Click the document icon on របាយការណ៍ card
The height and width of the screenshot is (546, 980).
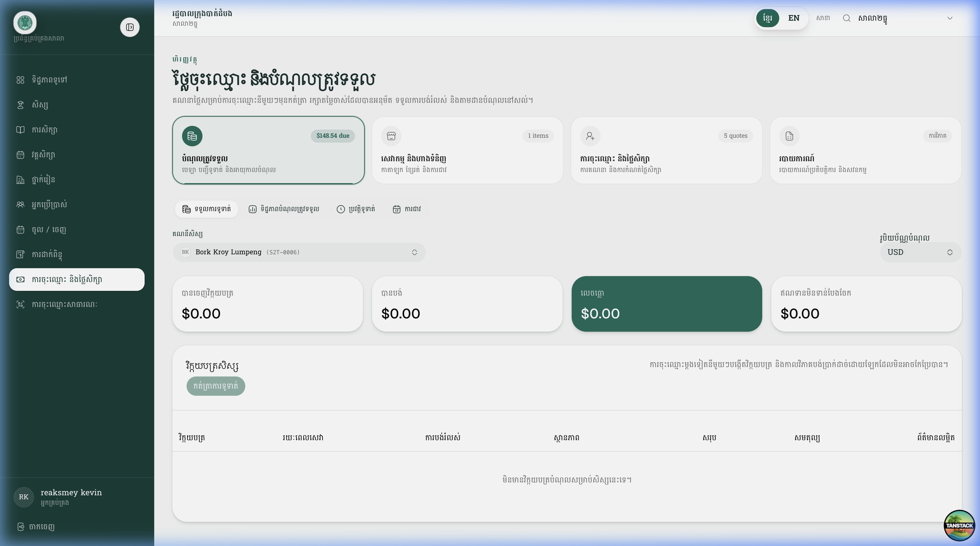tap(789, 136)
